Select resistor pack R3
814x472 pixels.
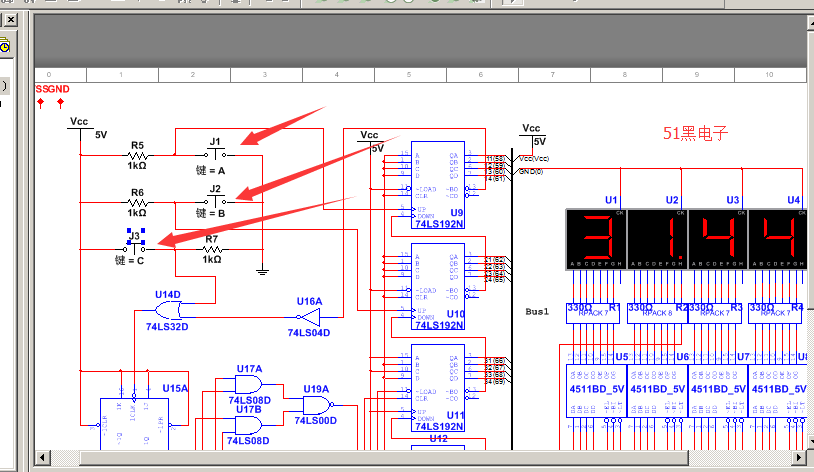coord(715,313)
